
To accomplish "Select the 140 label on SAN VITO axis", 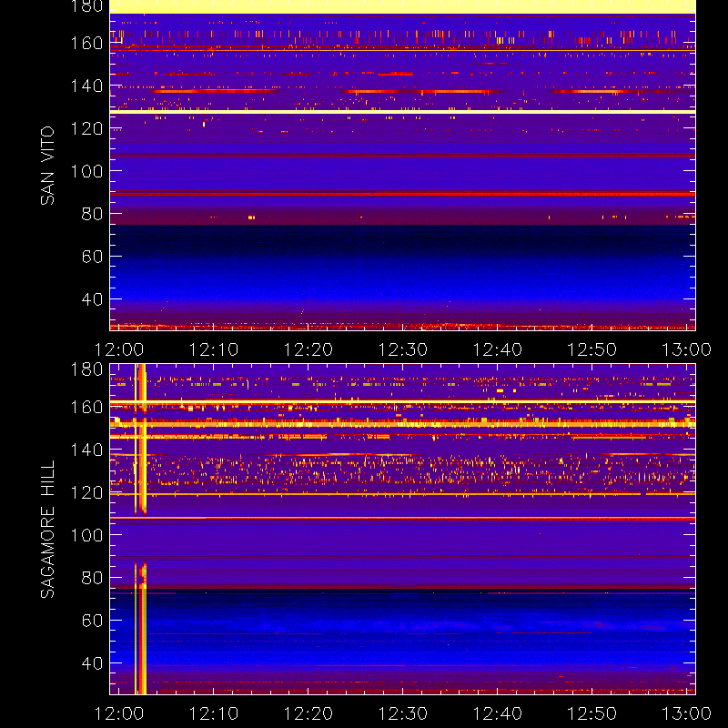I will tap(86, 86).
